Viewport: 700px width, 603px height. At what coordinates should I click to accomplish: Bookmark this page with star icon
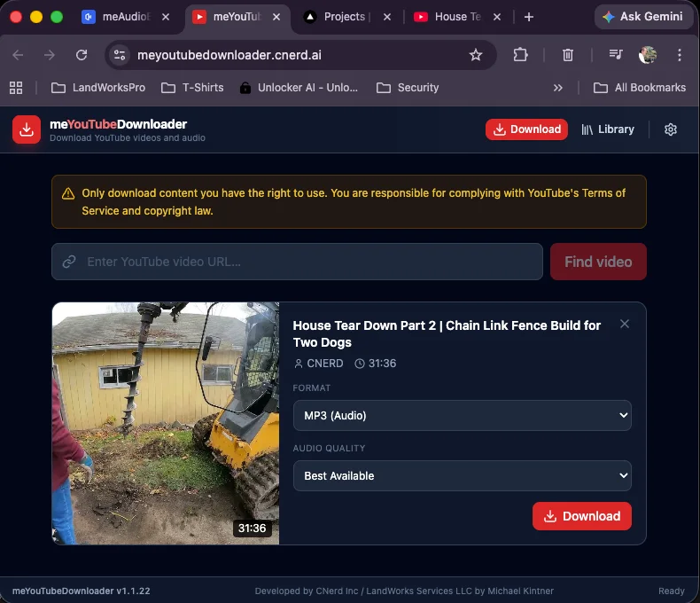click(476, 55)
